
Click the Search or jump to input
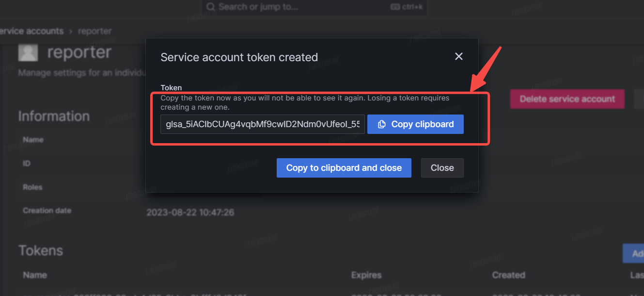point(291,7)
